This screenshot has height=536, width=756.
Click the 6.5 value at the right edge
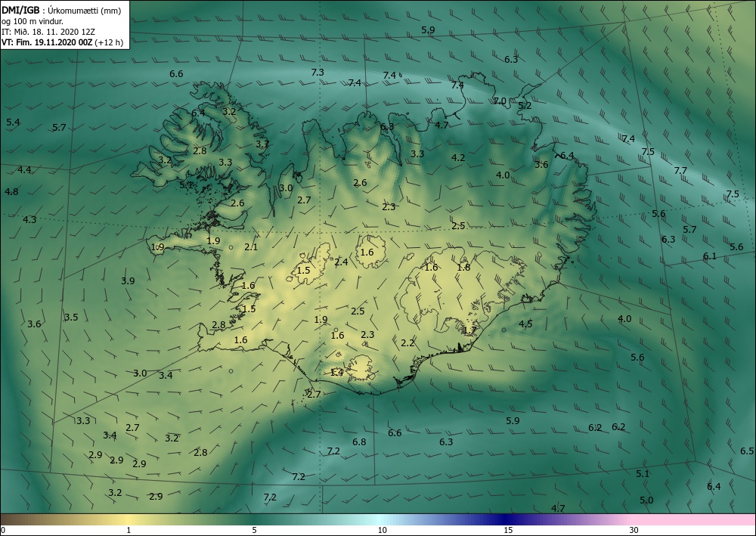pos(747,451)
